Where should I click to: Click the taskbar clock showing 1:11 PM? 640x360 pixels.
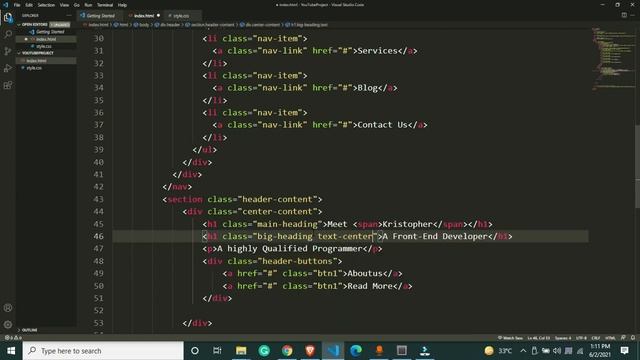click(x=600, y=351)
